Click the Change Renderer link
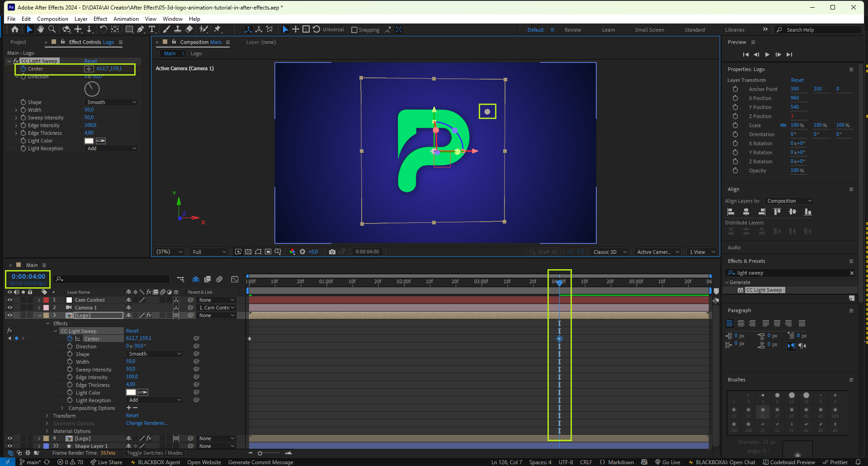This screenshot has height=466, width=868. point(146,423)
